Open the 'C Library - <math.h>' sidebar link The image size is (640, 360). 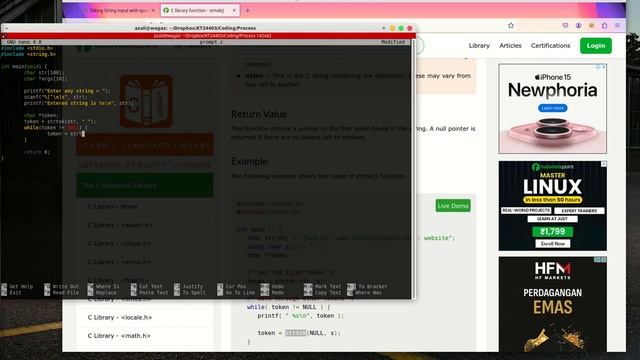click(119, 336)
